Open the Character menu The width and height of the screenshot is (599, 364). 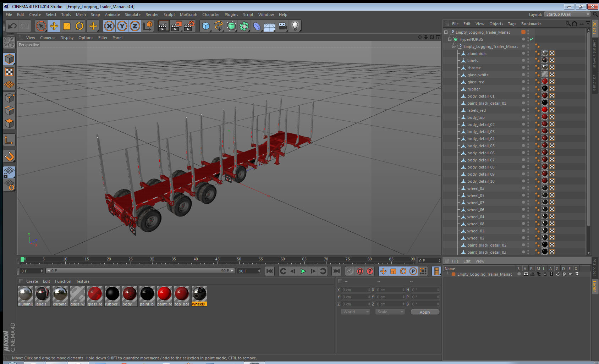[211, 15]
